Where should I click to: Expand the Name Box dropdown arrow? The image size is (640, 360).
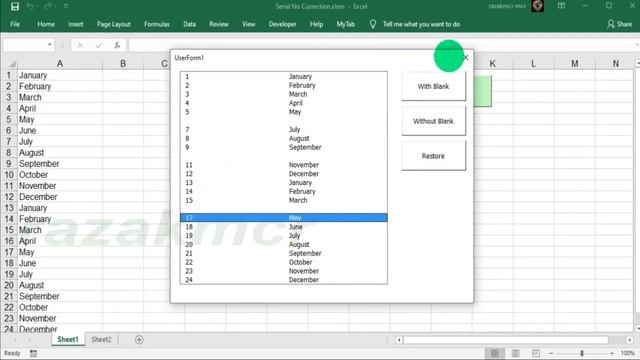pos(50,45)
